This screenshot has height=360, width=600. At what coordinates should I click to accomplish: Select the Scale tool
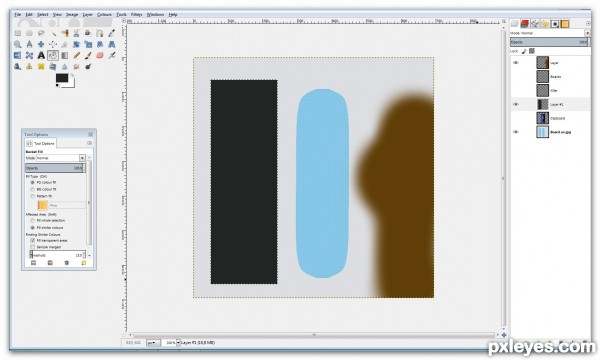[x=88, y=44]
